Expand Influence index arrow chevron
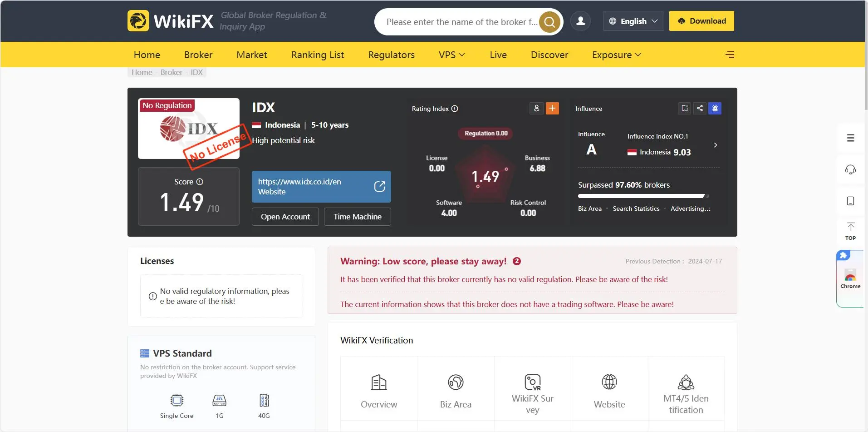 click(x=716, y=145)
